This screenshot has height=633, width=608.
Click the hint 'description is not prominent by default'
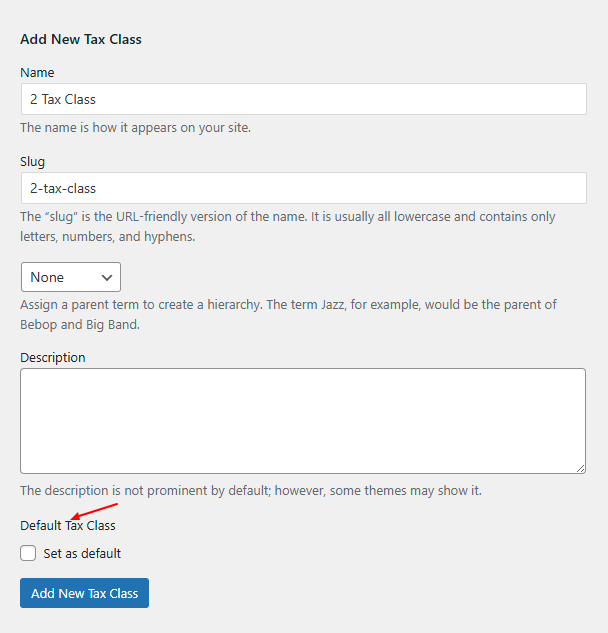pos(251,491)
